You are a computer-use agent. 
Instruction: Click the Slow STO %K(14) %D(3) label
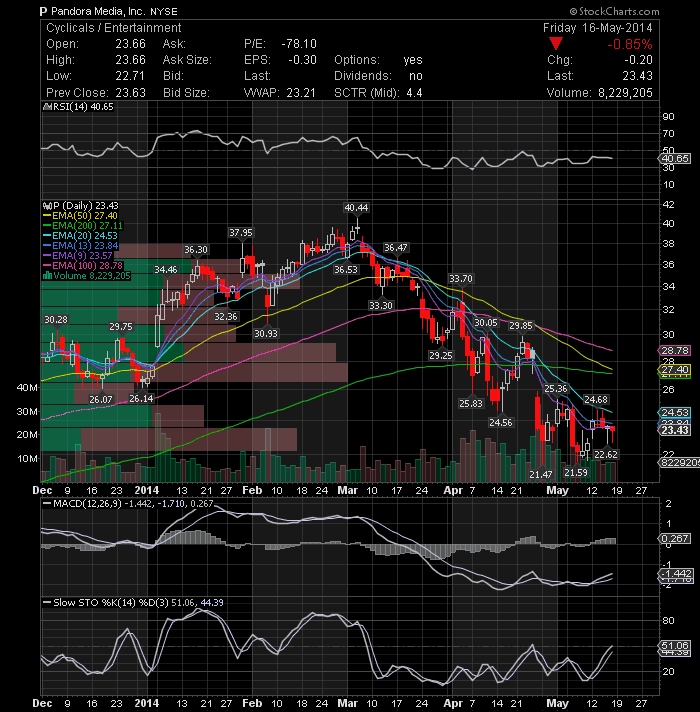click(x=110, y=603)
